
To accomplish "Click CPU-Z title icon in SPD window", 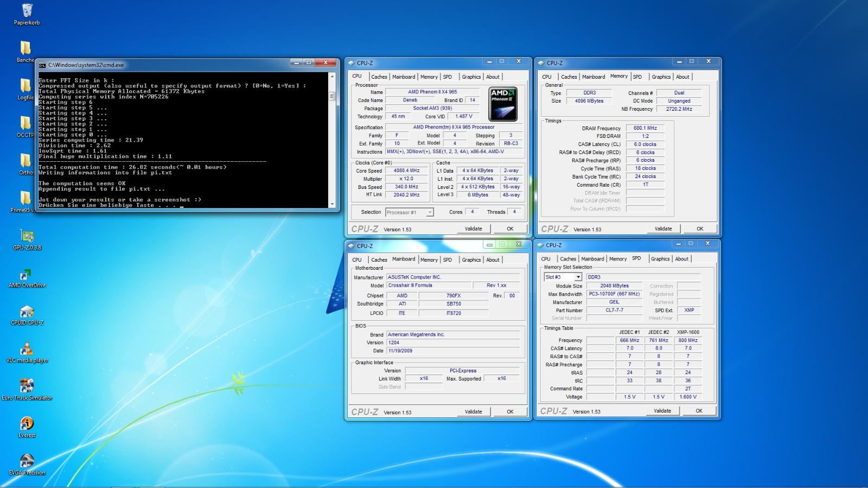I will coord(541,245).
